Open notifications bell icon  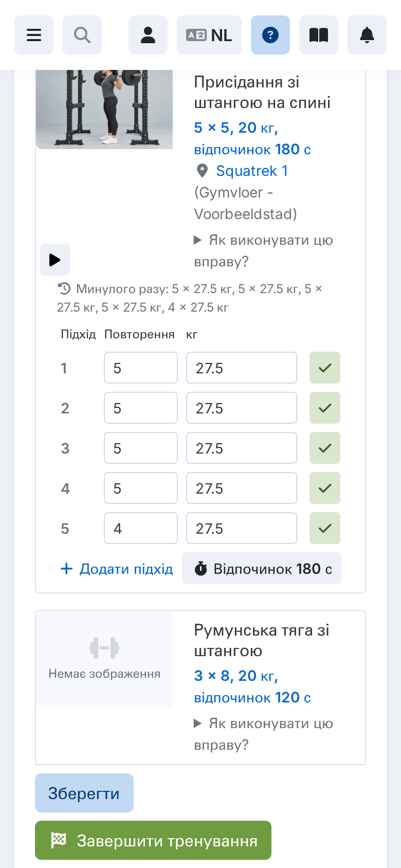[367, 35]
